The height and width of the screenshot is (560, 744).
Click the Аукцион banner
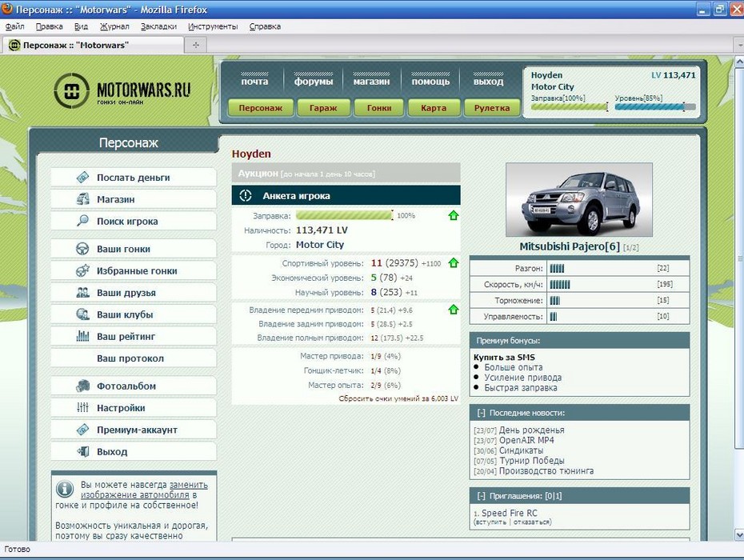[346, 174]
